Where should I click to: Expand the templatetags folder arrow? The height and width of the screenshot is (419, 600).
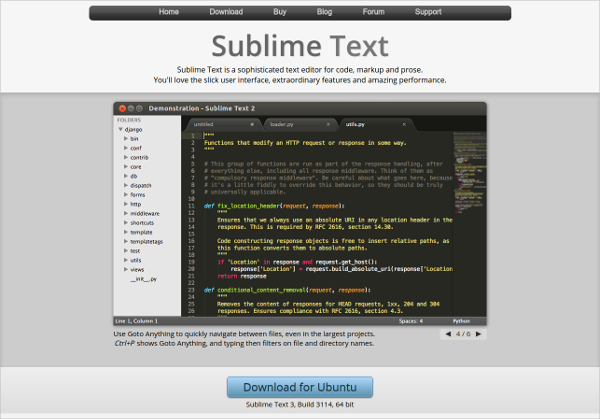point(126,241)
